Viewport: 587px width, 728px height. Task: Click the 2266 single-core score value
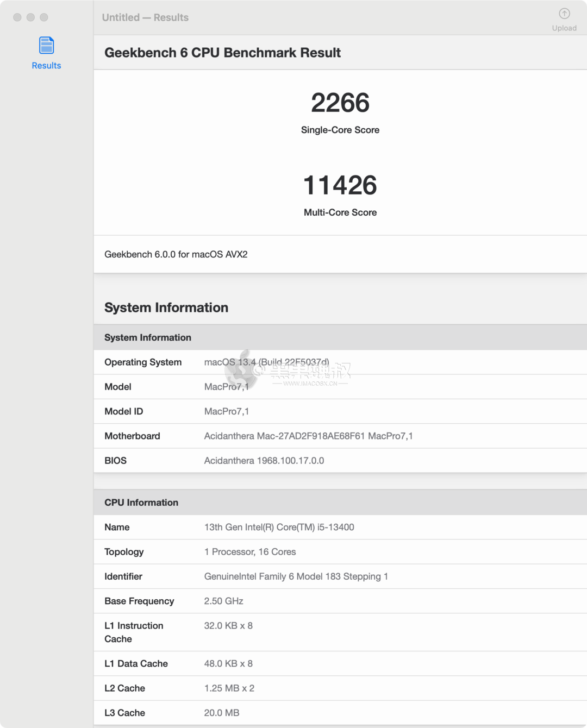coord(340,103)
